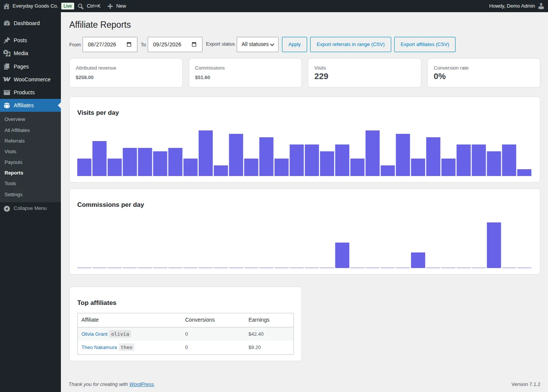Viewport: 548px width, 392px height.
Task: Click the Posts pushpin icon
Action: click(7, 40)
